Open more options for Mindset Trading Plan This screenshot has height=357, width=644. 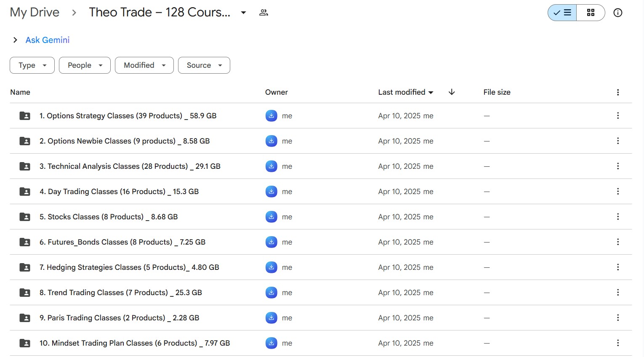click(617, 343)
